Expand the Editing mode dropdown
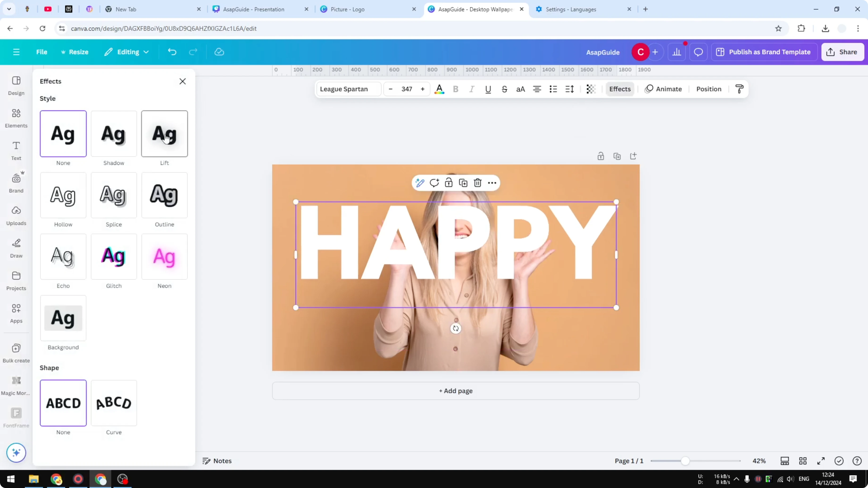The width and height of the screenshot is (868, 488). click(127, 52)
